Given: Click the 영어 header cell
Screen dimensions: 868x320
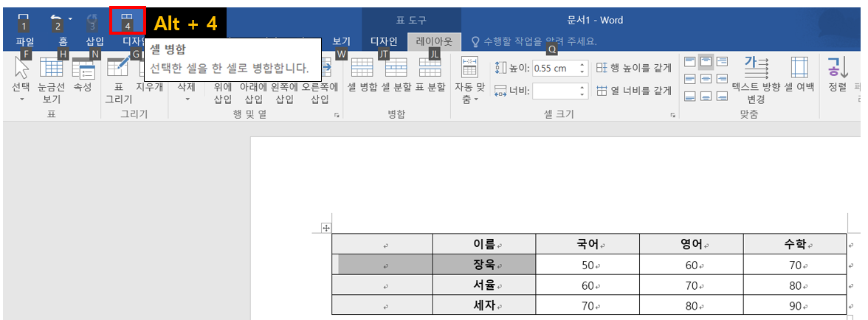Looking at the screenshot, I should pyautogui.click(x=692, y=244).
